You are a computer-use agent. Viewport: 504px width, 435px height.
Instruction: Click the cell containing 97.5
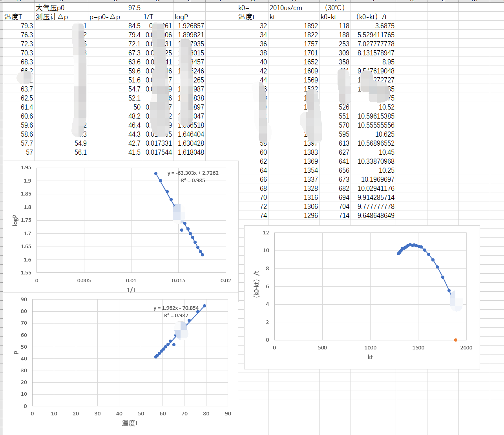point(134,8)
